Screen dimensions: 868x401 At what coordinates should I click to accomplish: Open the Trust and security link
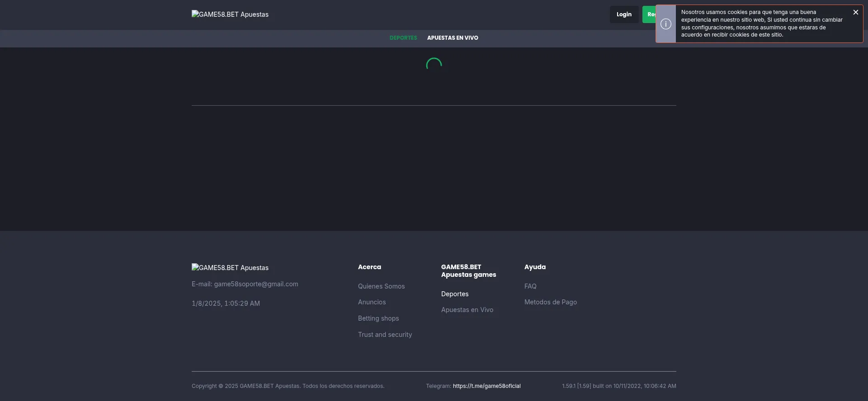click(385, 335)
